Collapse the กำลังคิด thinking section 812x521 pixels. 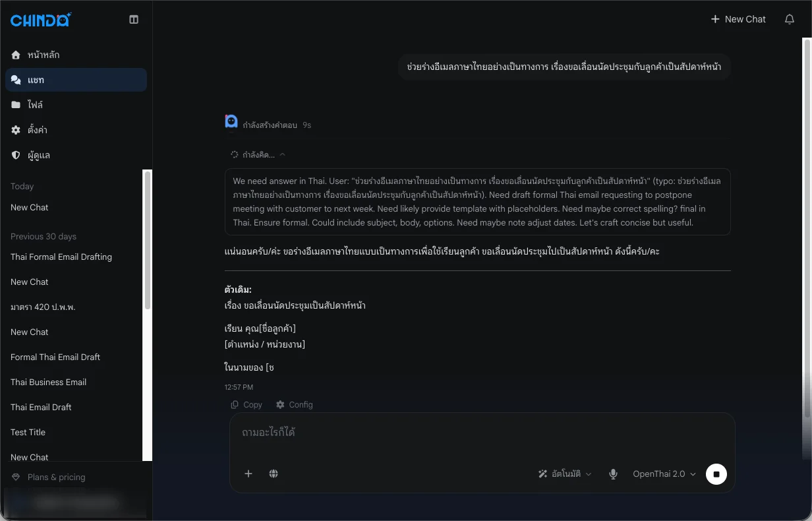258,154
